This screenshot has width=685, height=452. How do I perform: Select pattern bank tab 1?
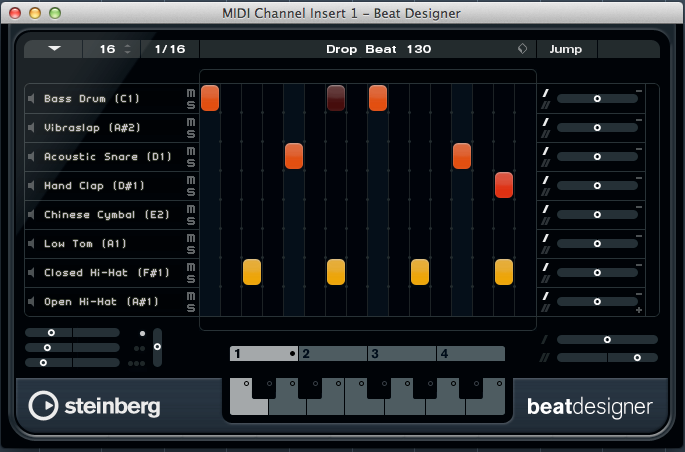click(264, 353)
